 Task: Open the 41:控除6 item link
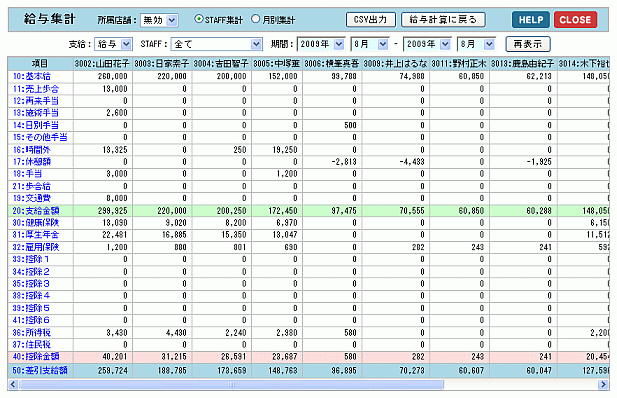31,320
